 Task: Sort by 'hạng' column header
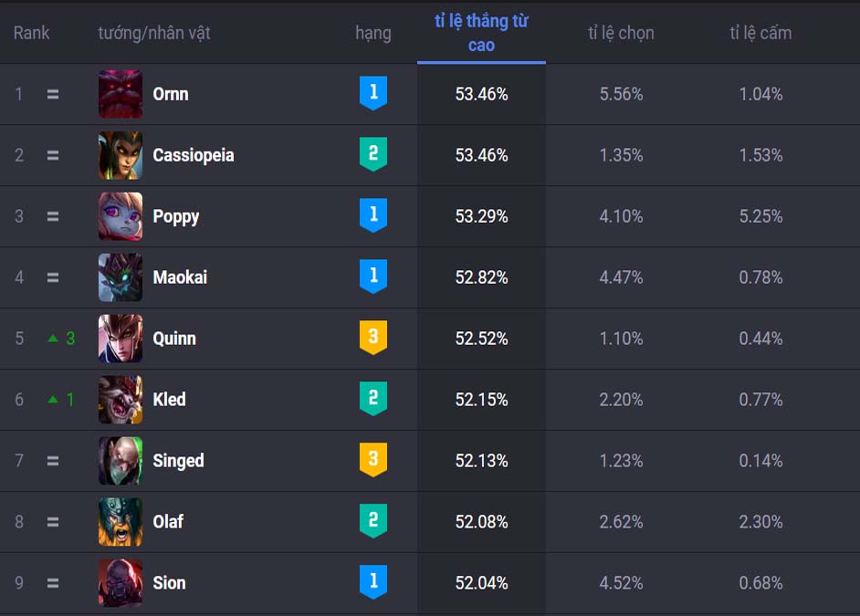(x=373, y=34)
